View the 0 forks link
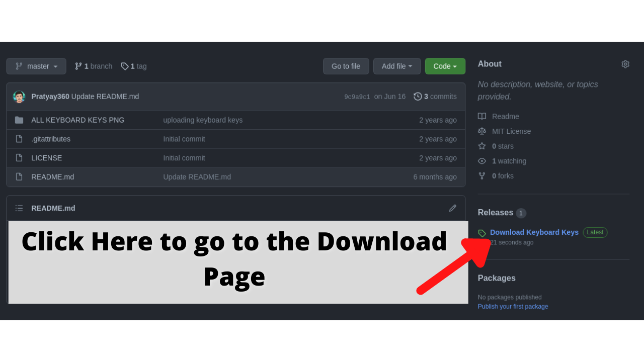 pyautogui.click(x=503, y=176)
